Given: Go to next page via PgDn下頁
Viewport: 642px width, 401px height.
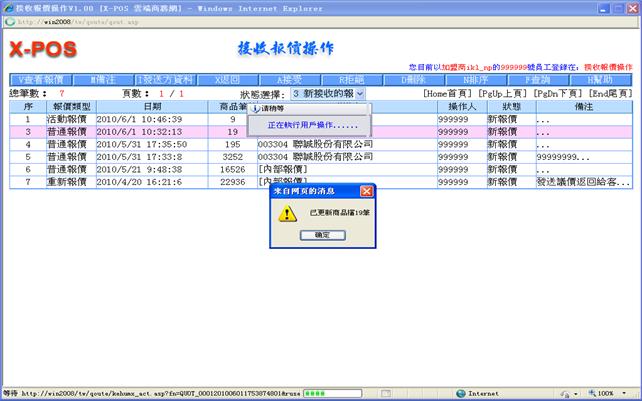Looking at the screenshot, I should (x=555, y=93).
